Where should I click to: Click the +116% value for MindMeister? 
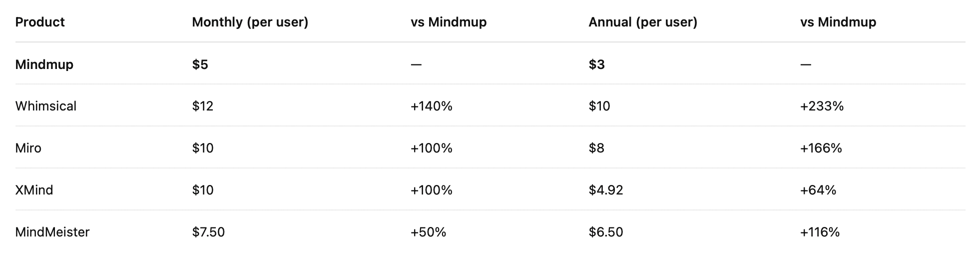[x=820, y=232]
